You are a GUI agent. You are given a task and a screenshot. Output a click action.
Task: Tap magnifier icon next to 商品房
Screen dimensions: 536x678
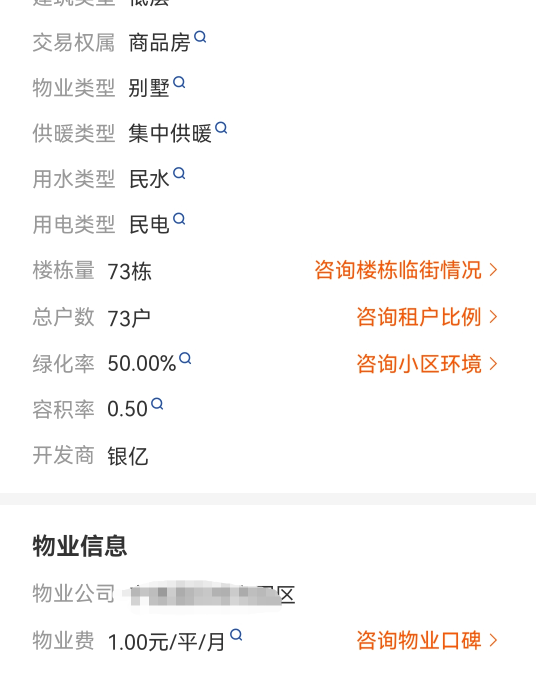coord(200,37)
